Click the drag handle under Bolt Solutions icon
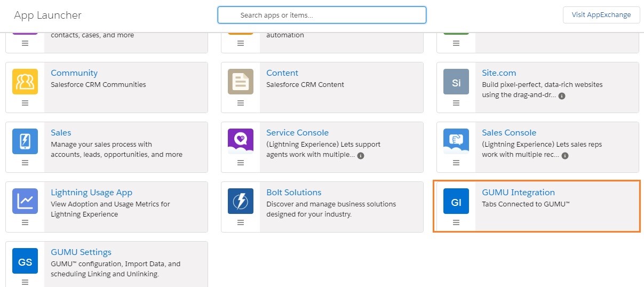Viewport: 644px width, 287px height. point(241,222)
